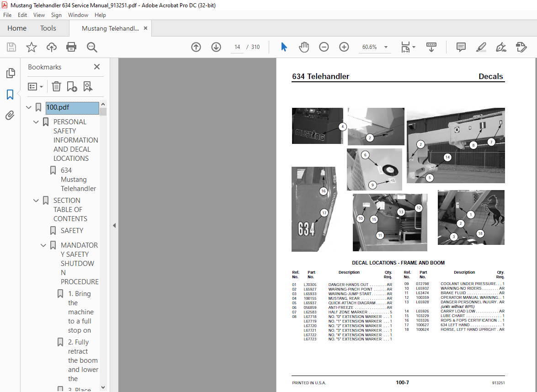Click the '634 Telehandler' page heading
The width and height of the screenshot is (537, 392).
coord(320,76)
